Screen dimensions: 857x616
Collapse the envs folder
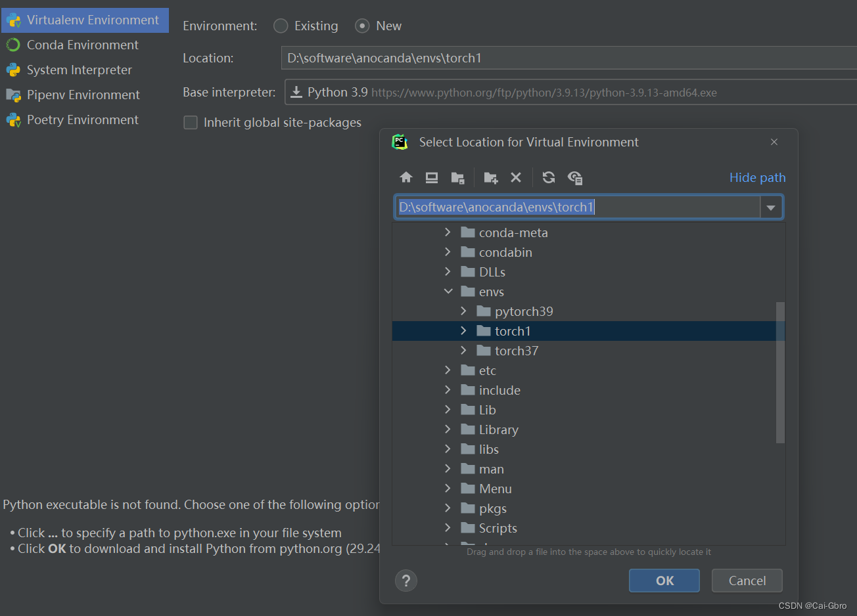448,292
